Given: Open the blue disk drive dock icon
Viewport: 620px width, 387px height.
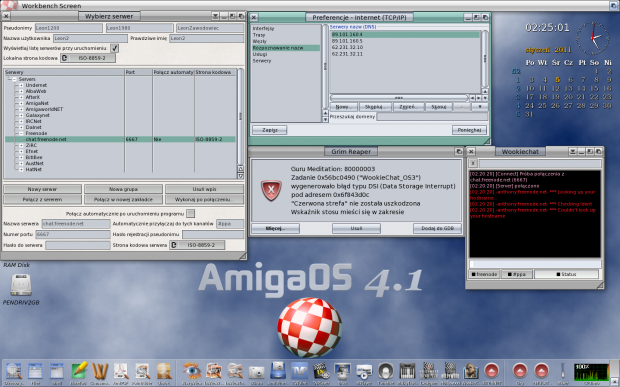Looking at the screenshot, I should [278, 371].
